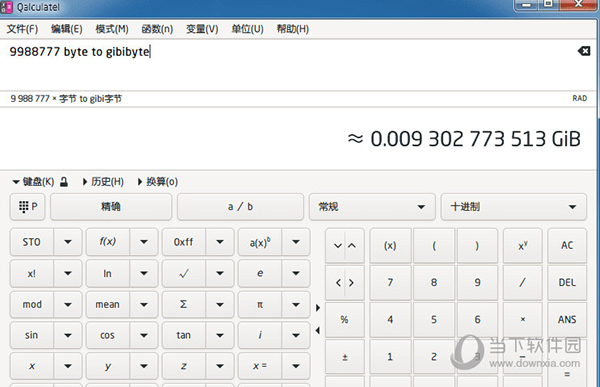Open the dropdown arrow next to ln
The width and height of the screenshot is (600, 387).
[144, 273]
